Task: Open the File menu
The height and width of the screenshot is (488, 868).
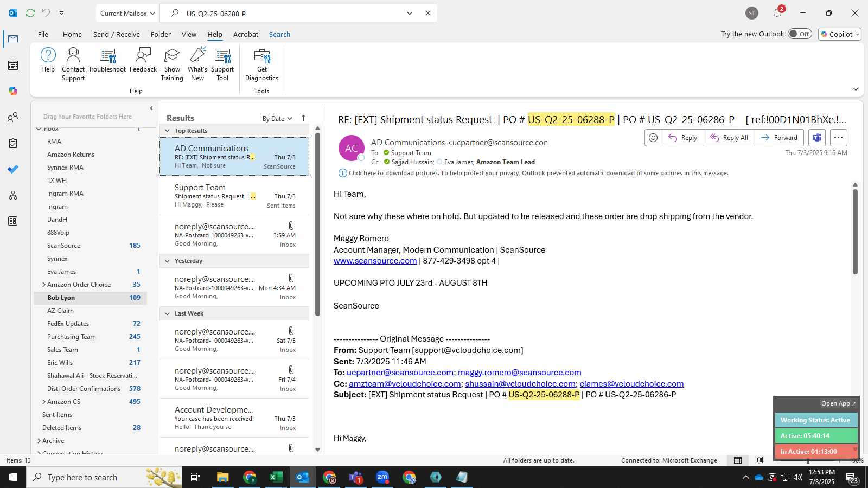Action: tap(43, 34)
